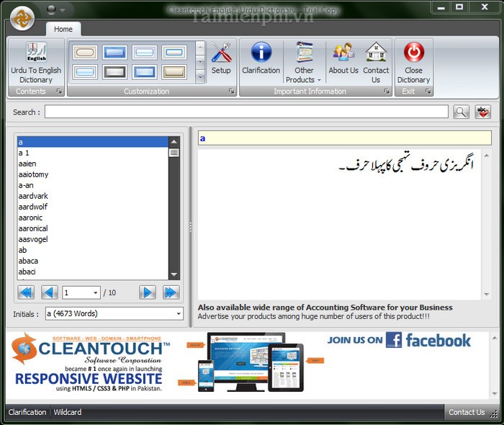Click word list scrollbar down arrow
504x425 pixels.
(174, 274)
